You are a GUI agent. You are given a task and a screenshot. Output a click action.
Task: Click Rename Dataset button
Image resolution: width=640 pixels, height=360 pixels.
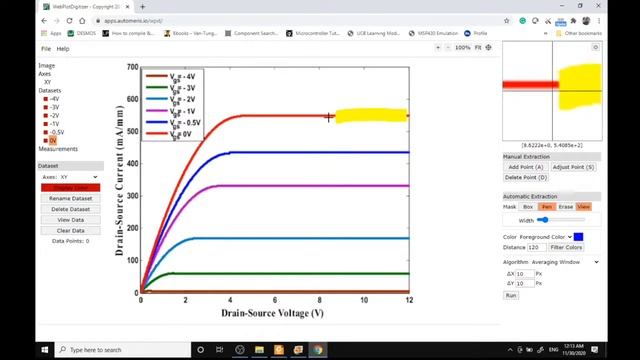click(x=71, y=198)
